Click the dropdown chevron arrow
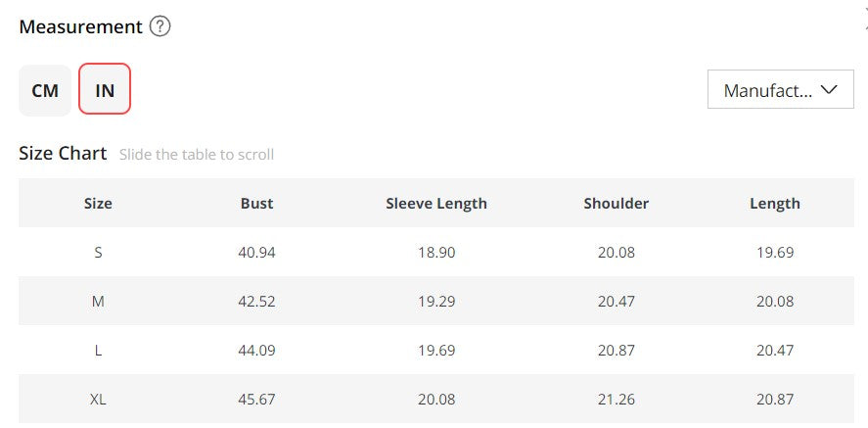 tap(829, 90)
